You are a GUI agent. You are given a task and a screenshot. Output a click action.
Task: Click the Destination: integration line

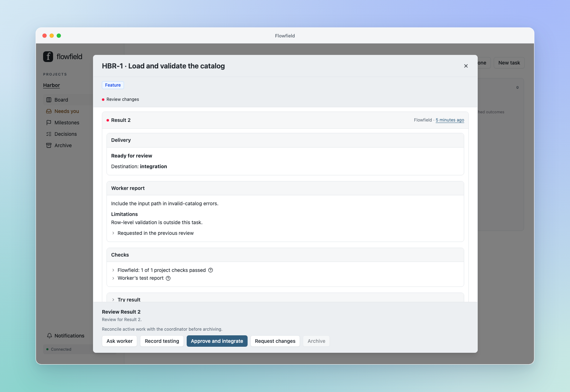(139, 166)
